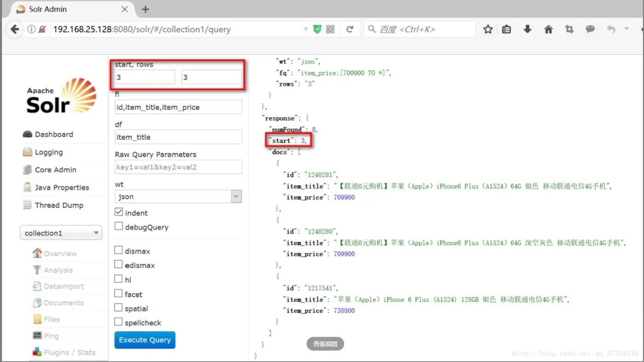Open the downloads arrow icon
The height and width of the screenshot is (362, 644).
(528, 29)
